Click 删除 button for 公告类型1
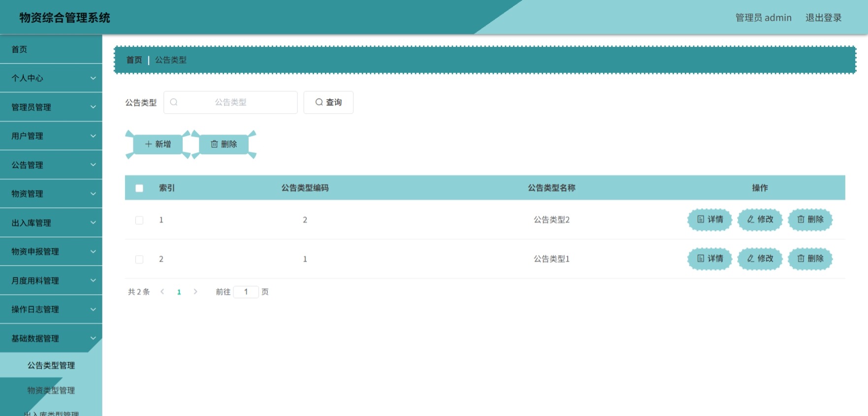 click(810, 258)
